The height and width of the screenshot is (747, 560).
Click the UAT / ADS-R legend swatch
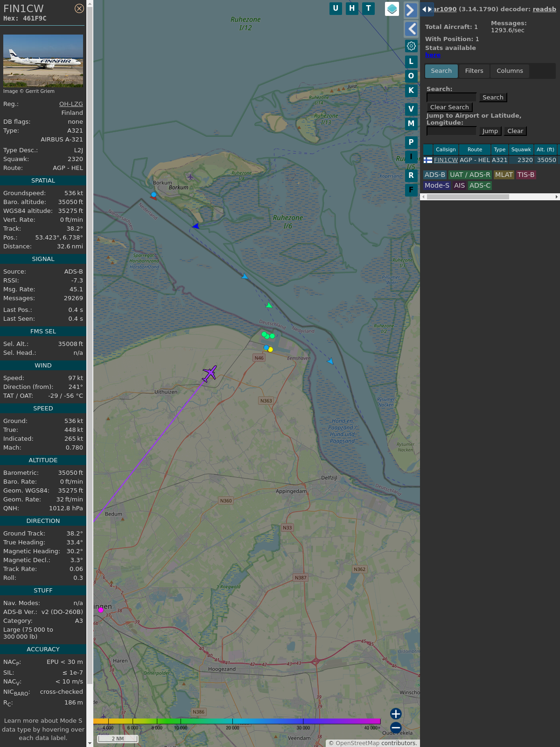[x=470, y=175]
